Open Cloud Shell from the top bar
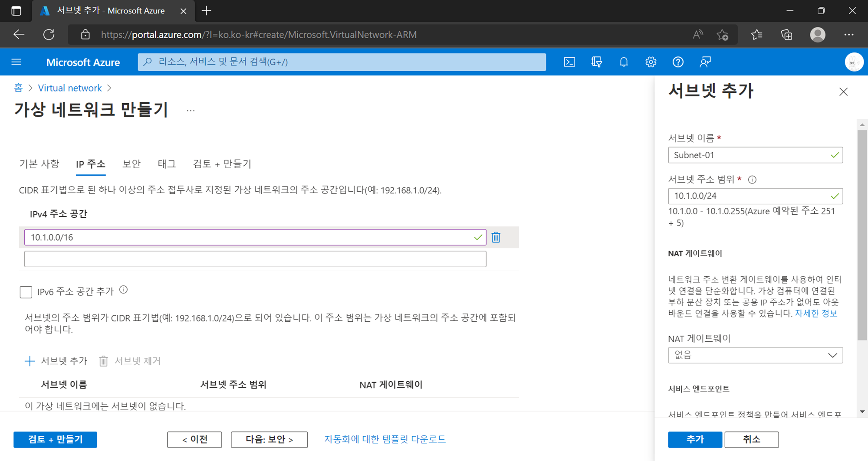868x461 pixels. pyautogui.click(x=569, y=62)
